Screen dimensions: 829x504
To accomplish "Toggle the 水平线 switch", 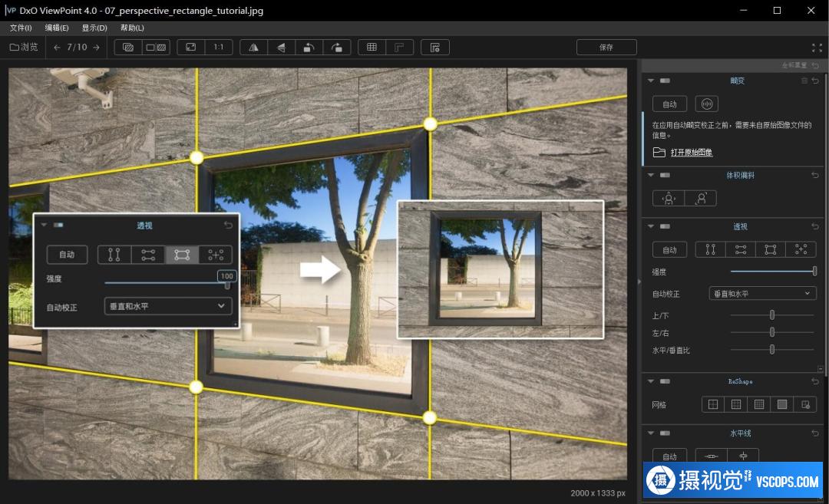I will 665,433.
